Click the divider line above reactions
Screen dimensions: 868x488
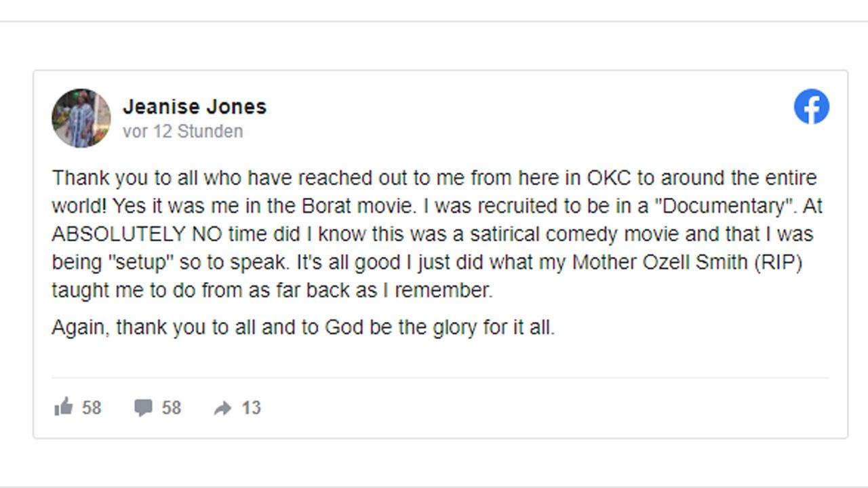pyautogui.click(x=440, y=378)
